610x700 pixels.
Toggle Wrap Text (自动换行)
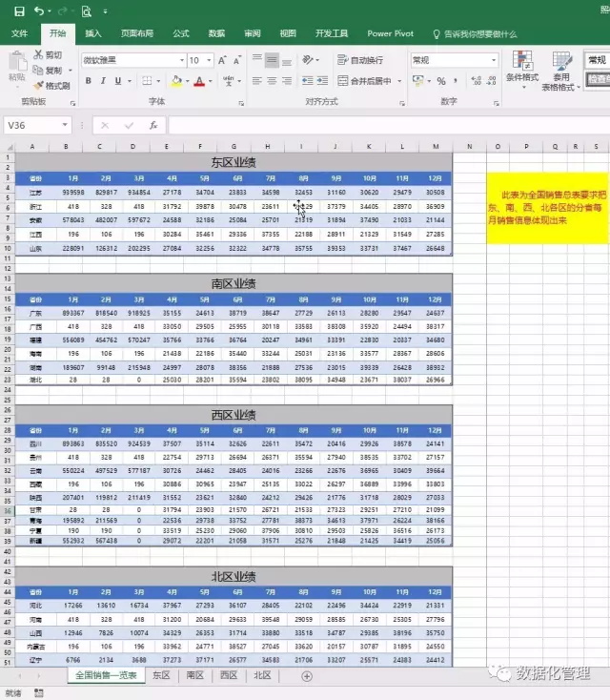pos(360,60)
